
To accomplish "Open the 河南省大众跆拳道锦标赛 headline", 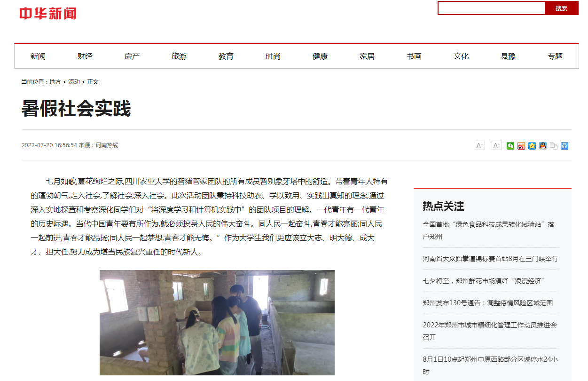I will click(x=490, y=259).
